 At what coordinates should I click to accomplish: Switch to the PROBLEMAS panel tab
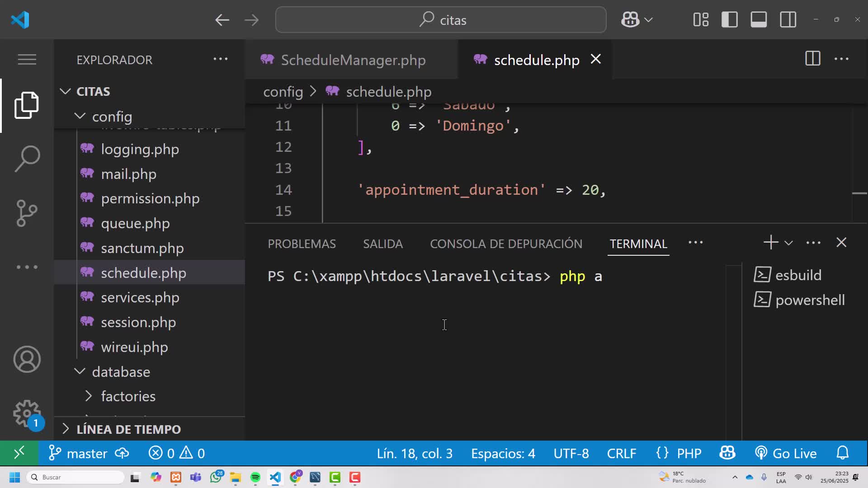302,244
